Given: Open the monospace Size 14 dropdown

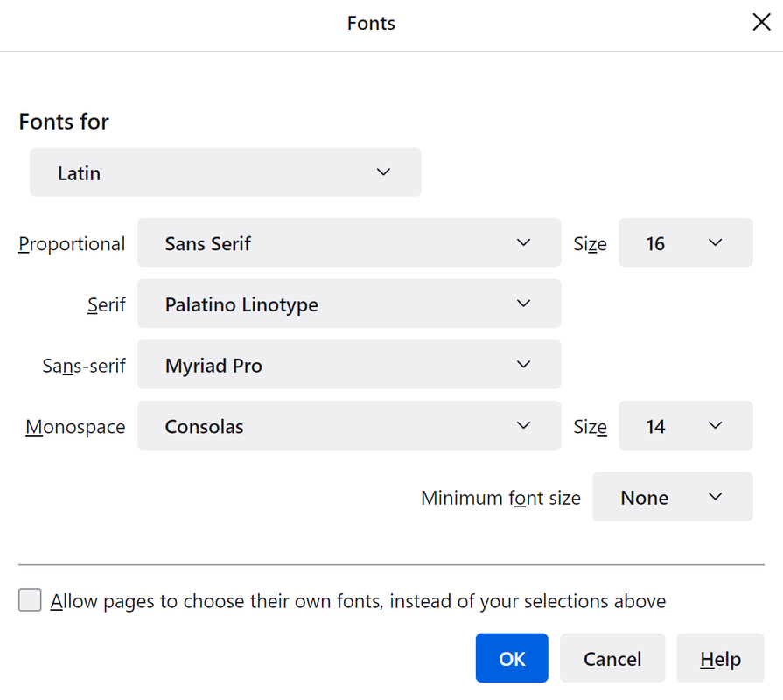Looking at the screenshot, I should (685, 425).
